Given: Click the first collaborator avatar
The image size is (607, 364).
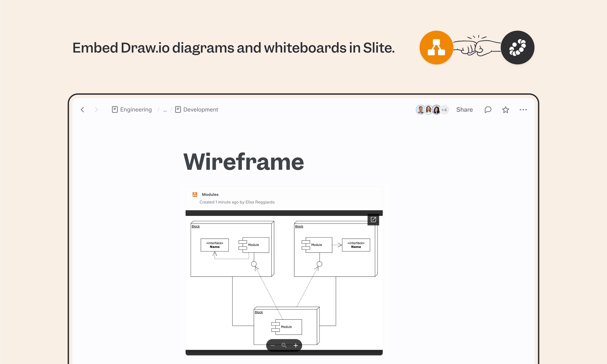Looking at the screenshot, I should pos(420,110).
